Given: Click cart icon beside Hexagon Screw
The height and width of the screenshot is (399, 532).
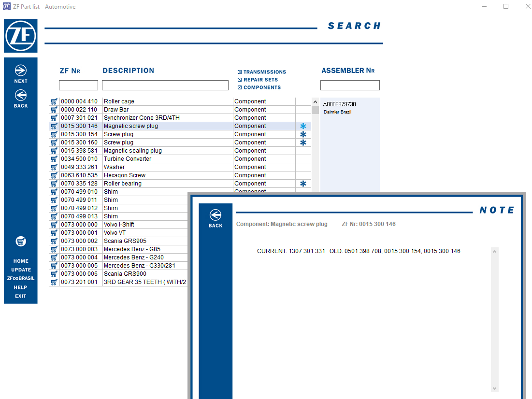Looking at the screenshot, I should tap(54, 175).
